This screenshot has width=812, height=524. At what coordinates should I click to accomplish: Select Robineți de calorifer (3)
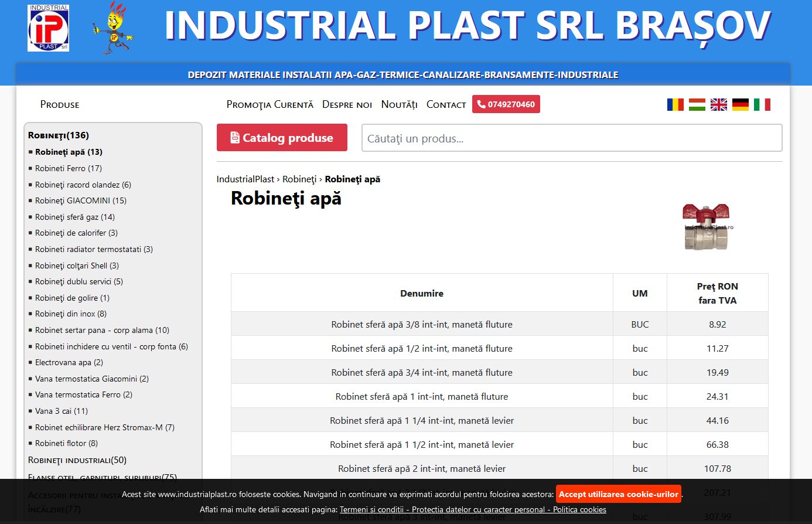pos(76,233)
